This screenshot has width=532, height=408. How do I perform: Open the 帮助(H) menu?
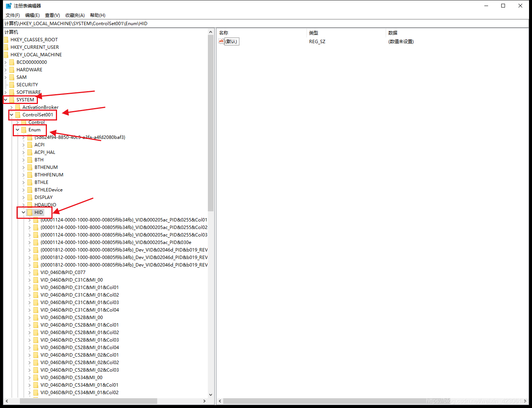[x=98, y=15]
